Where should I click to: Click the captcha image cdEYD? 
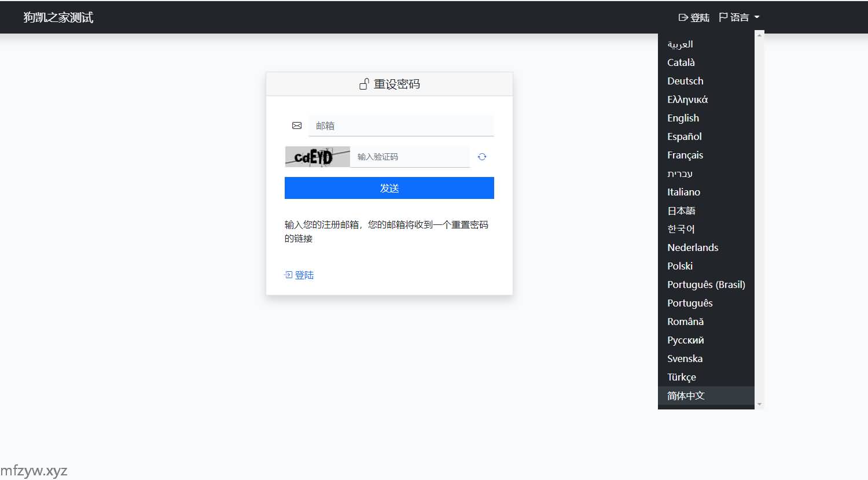pos(317,157)
